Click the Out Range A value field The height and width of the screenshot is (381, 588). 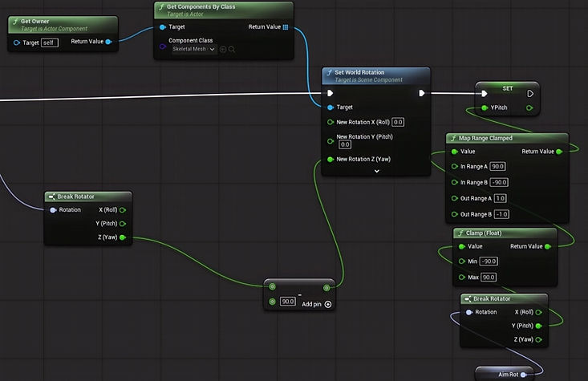(501, 198)
